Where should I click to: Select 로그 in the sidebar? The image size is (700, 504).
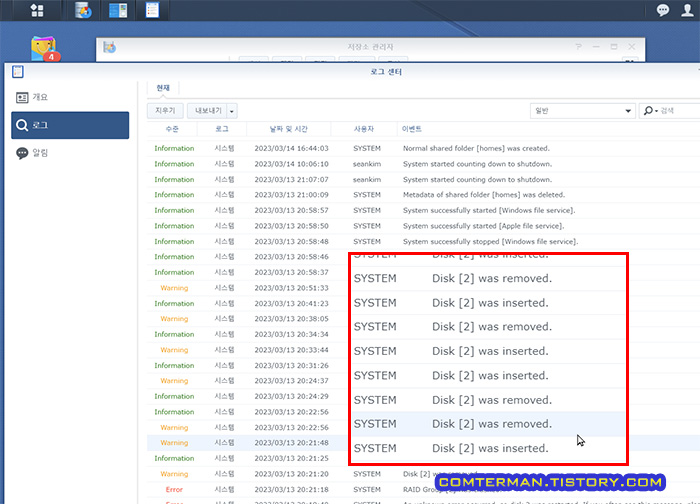tap(70, 125)
